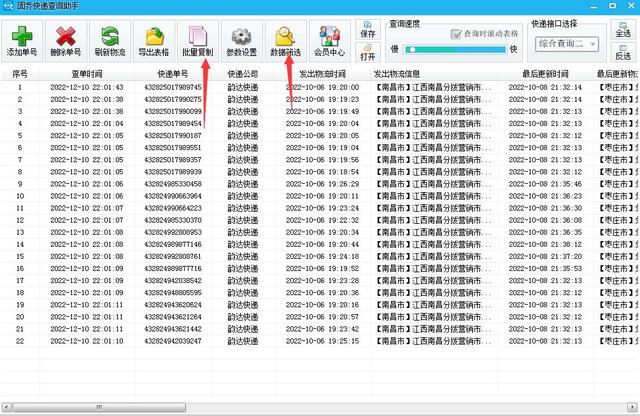Open the 综合查询二 interface dropdown

pyautogui.click(x=567, y=44)
